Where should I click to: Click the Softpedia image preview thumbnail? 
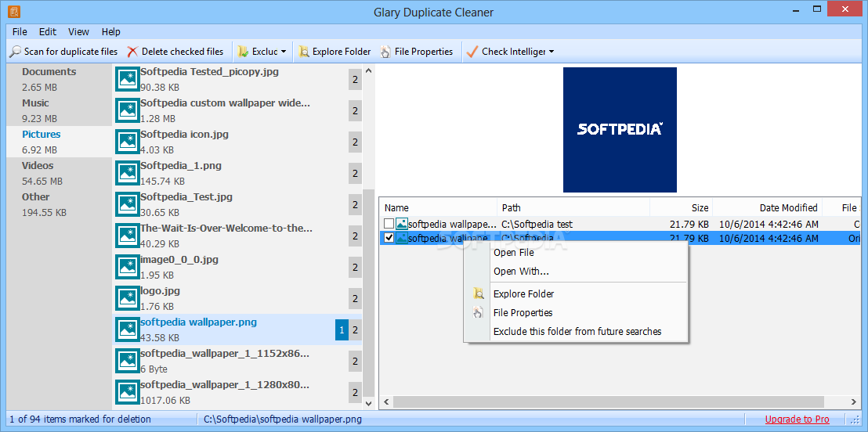coord(620,129)
